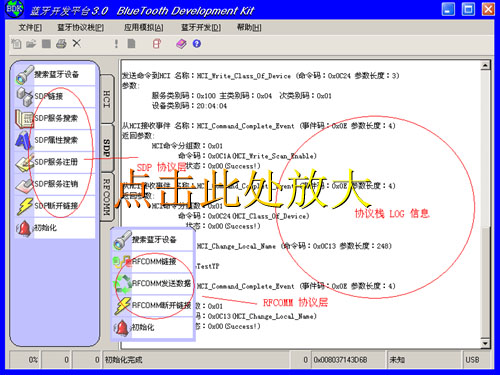This screenshot has width=500, height=375.
Task: Click the log scrollbar down arrow
Action: click(x=486, y=343)
